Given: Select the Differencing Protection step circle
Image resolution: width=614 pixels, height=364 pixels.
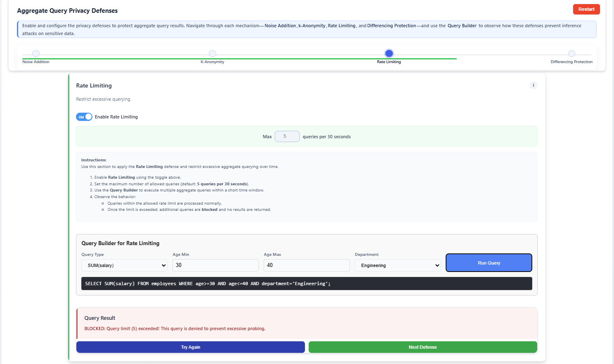Looking at the screenshot, I should tap(571, 53).
